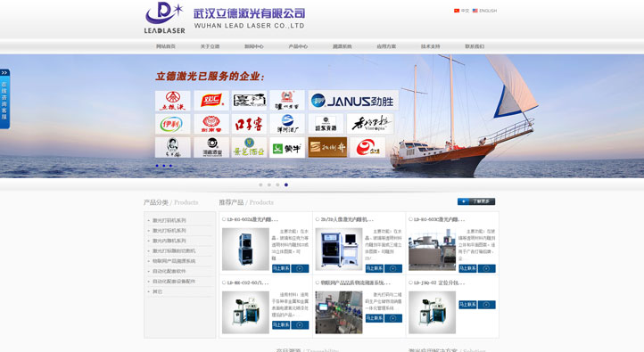Click the arrow detail icon for 2D/3D人像 engraver
The width and height of the screenshot is (644, 352).
393,268
